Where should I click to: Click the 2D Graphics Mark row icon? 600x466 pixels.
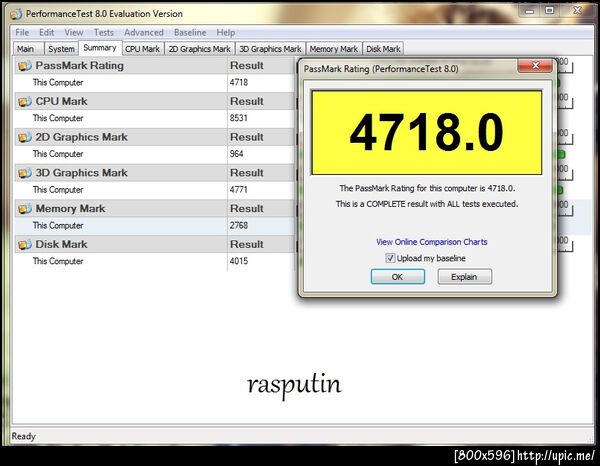click(x=24, y=137)
